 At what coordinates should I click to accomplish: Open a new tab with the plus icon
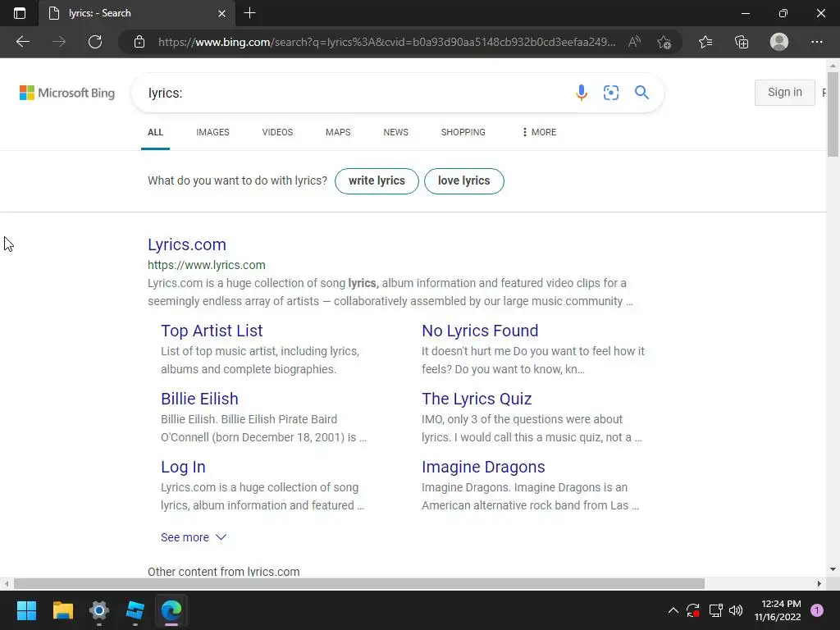click(249, 13)
